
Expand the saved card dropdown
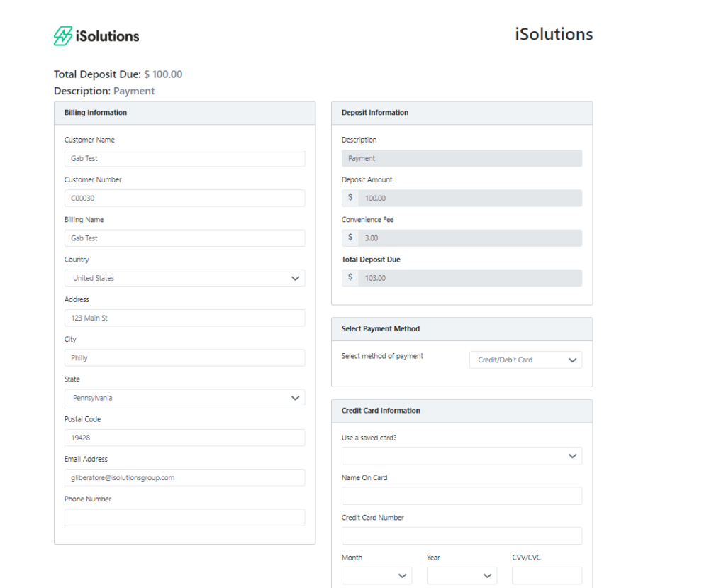[462, 457]
